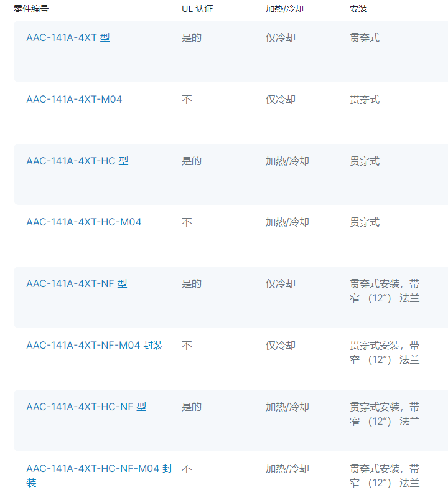Select 贯穿式 cell in AAC-141A-4XT-HC-M04 row

tap(365, 222)
